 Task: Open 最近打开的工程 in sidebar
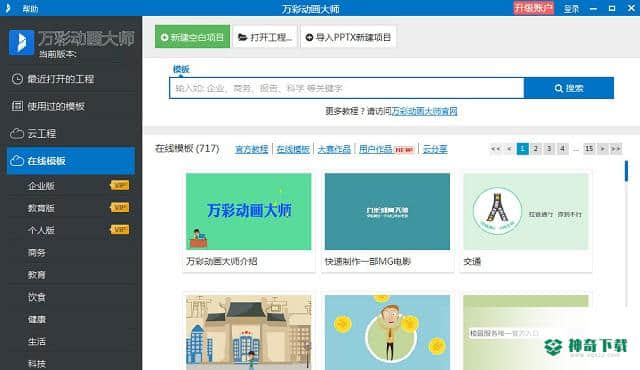click(71, 79)
